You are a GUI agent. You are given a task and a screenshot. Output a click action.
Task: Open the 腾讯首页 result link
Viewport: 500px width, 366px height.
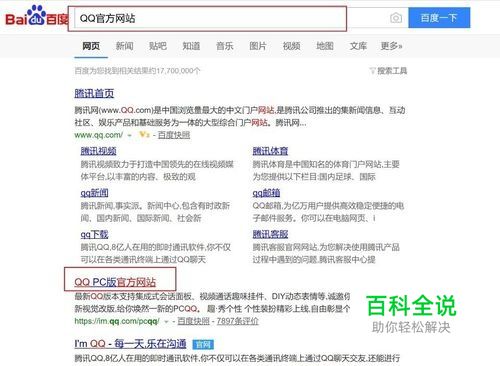pos(94,93)
